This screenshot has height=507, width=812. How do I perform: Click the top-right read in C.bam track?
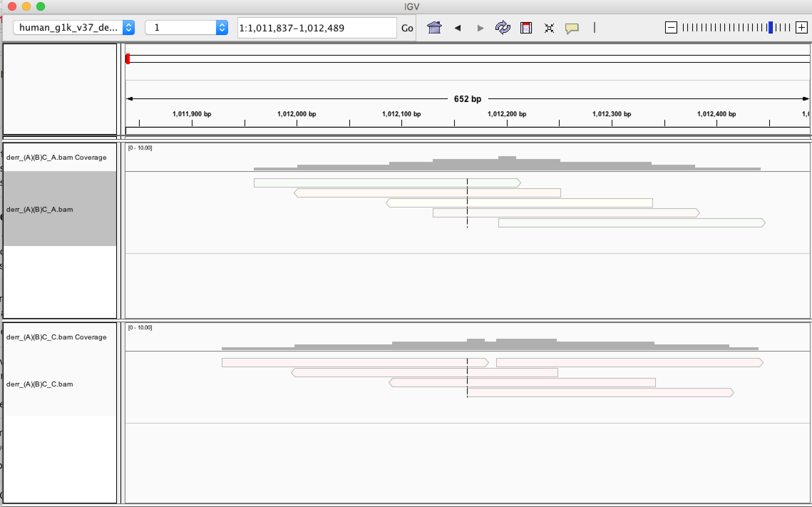pyautogui.click(x=629, y=363)
